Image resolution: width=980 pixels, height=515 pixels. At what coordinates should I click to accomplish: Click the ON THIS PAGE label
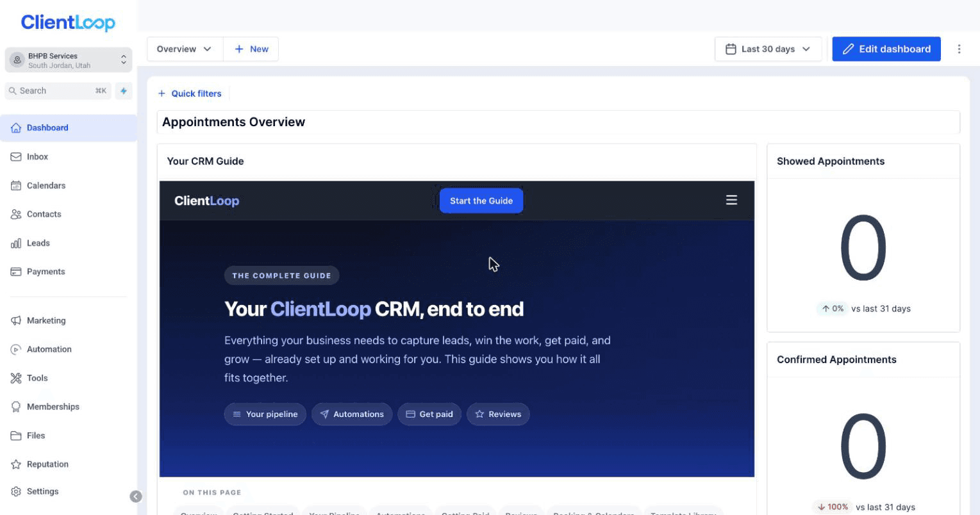click(212, 493)
